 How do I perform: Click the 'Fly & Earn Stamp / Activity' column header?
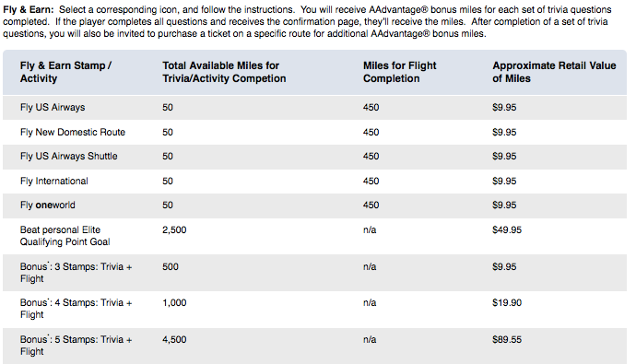(x=65, y=72)
